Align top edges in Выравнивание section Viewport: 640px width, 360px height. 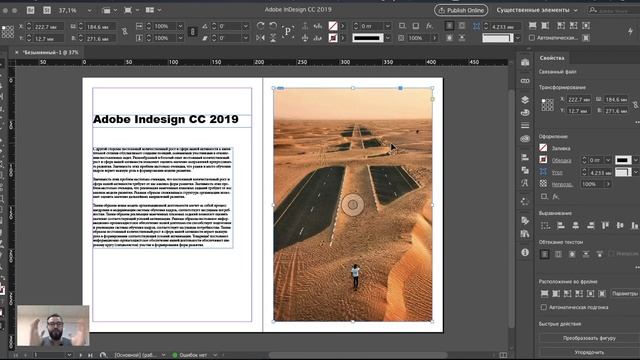(x=605, y=225)
